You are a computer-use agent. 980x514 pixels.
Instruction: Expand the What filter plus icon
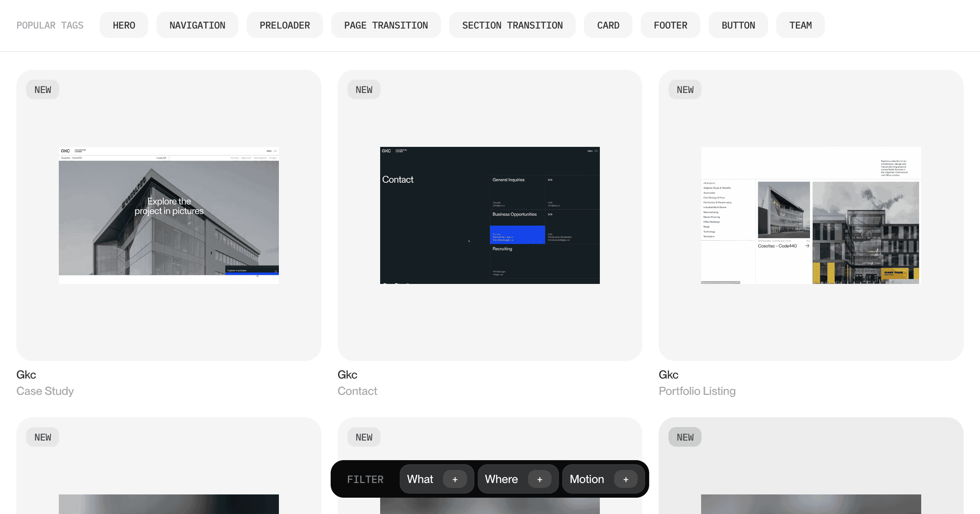[x=455, y=479]
